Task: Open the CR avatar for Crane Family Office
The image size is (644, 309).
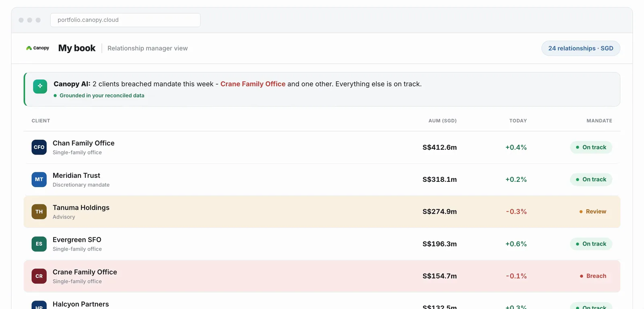Action: coord(39,276)
